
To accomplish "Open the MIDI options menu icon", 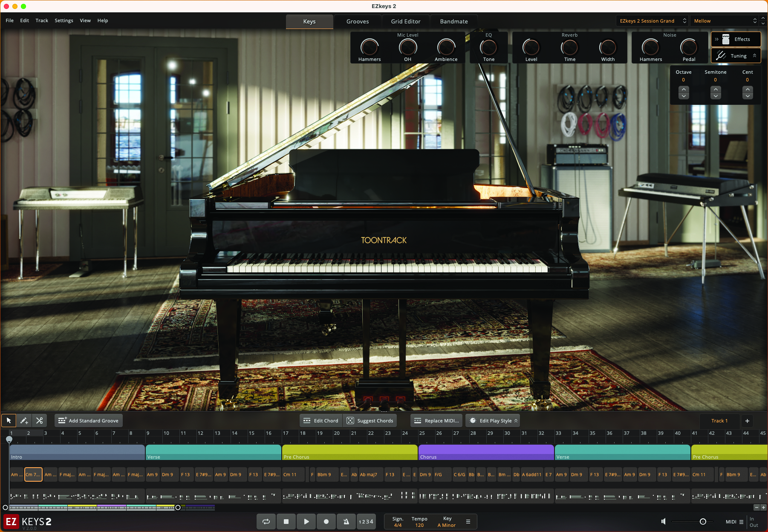I will click(x=741, y=522).
